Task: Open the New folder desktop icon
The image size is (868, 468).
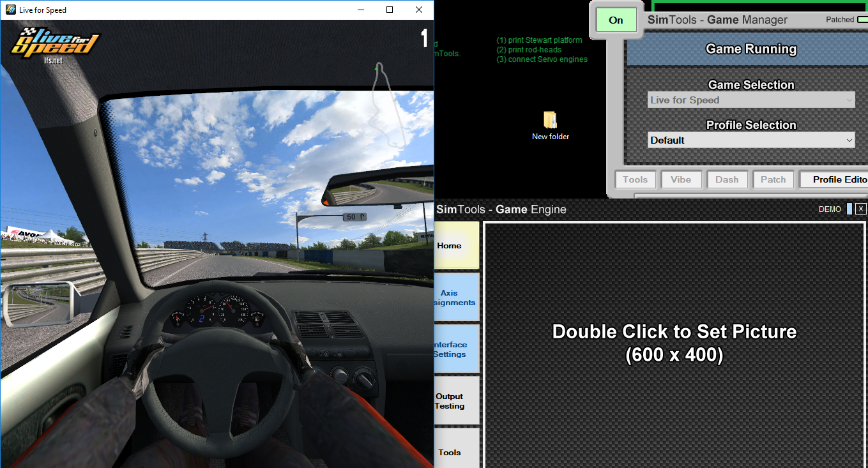Action: coord(551,126)
